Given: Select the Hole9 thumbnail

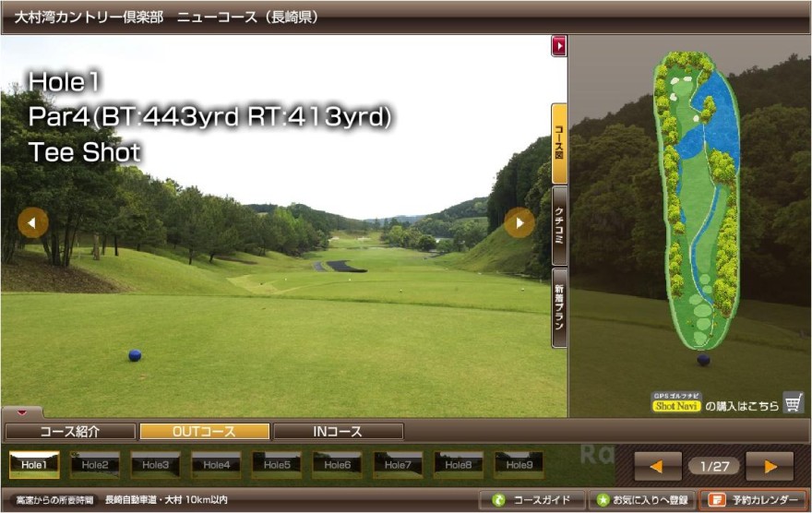Looking at the screenshot, I should (519, 464).
